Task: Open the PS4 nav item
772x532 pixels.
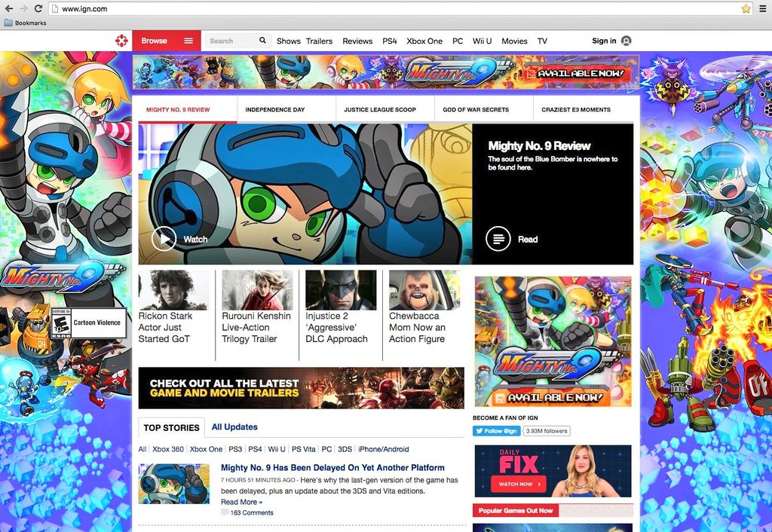Action: click(x=390, y=41)
